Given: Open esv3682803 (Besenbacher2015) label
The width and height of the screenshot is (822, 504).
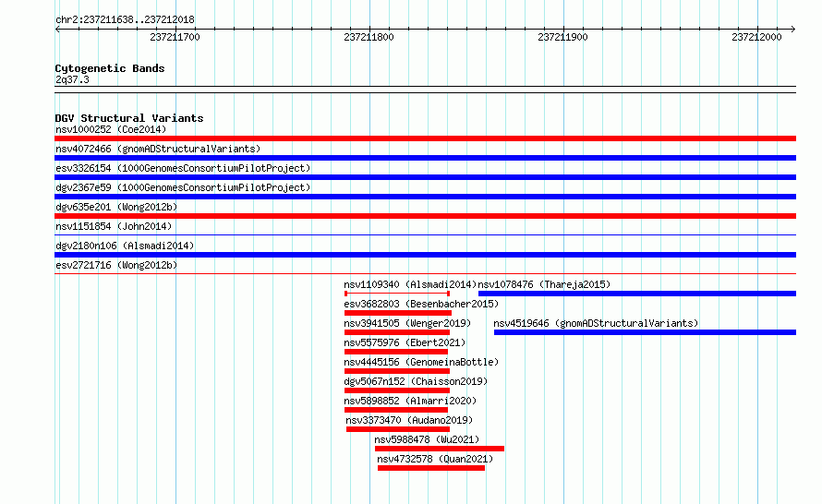Looking at the screenshot, I should tap(421, 304).
